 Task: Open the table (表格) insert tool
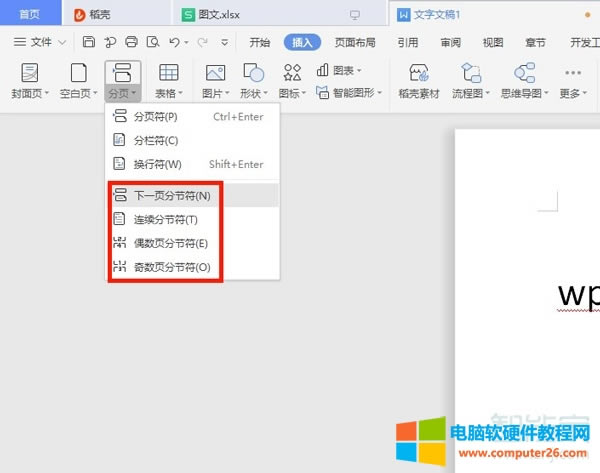click(169, 74)
